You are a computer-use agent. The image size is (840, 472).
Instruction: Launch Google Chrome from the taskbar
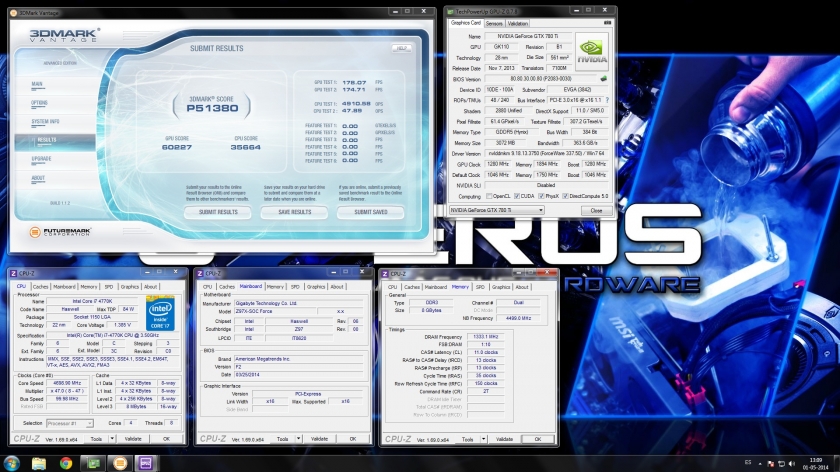[66, 463]
